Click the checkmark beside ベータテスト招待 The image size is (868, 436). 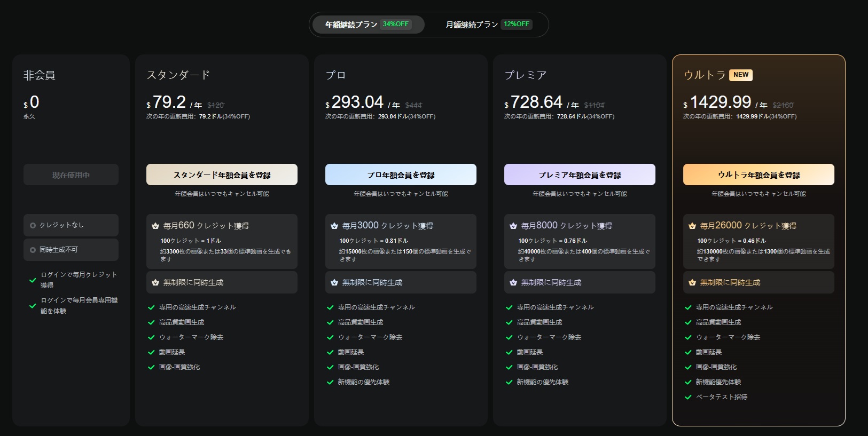[x=689, y=397]
